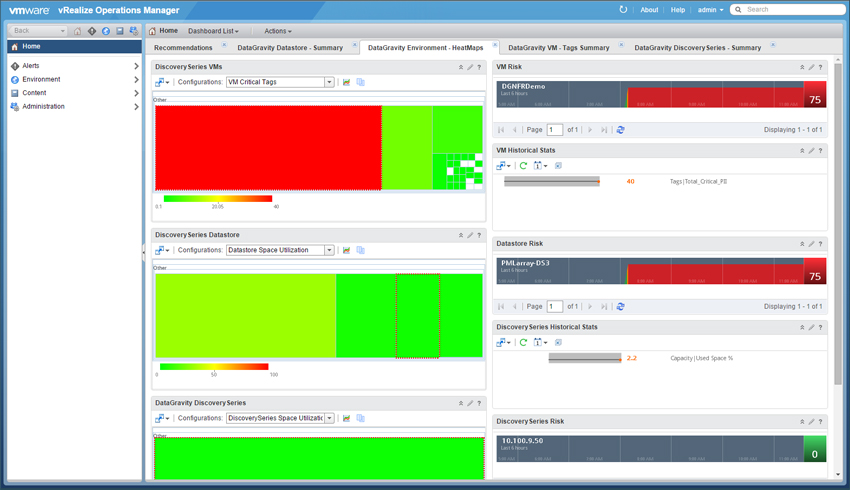Open VM Critical Tags configurations dropdown
850x490 pixels.
329,82
